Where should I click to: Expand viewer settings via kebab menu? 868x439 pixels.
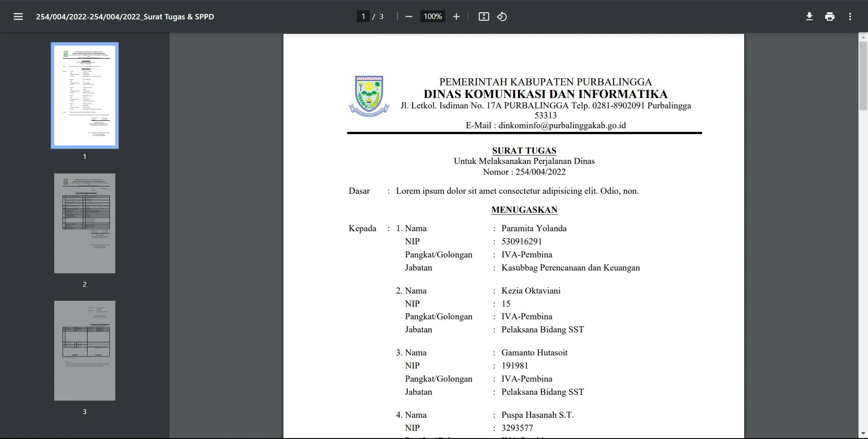(x=850, y=16)
